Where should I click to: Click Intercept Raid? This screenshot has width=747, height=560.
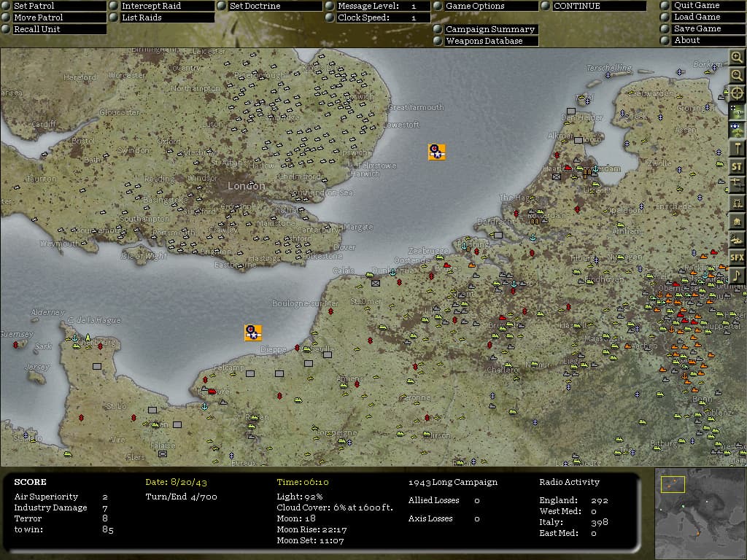coord(167,6)
